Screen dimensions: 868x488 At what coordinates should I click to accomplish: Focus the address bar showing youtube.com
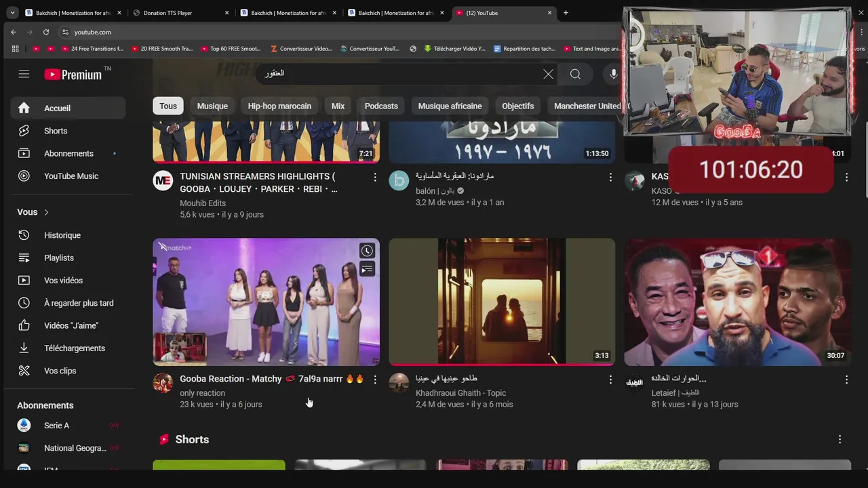tap(339, 32)
